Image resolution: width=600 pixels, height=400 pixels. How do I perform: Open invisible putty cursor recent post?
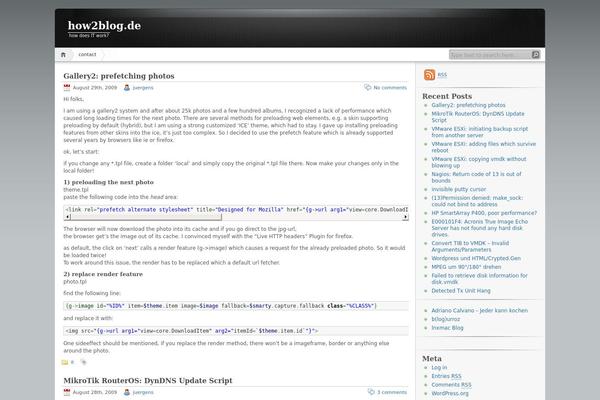click(464, 188)
